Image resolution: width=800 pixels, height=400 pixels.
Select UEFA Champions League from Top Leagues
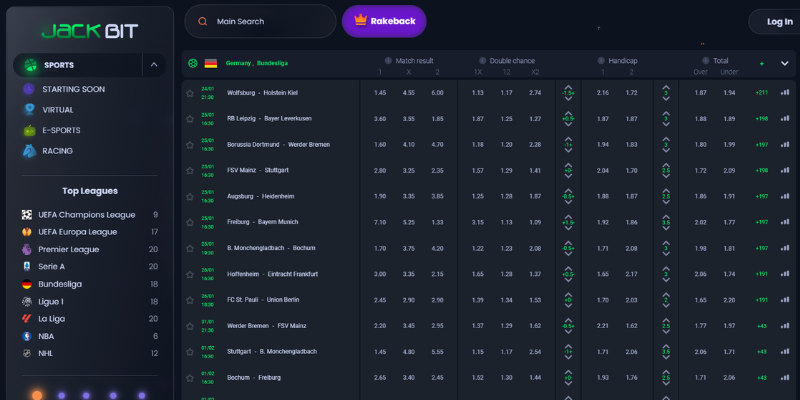(x=84, y=215)
